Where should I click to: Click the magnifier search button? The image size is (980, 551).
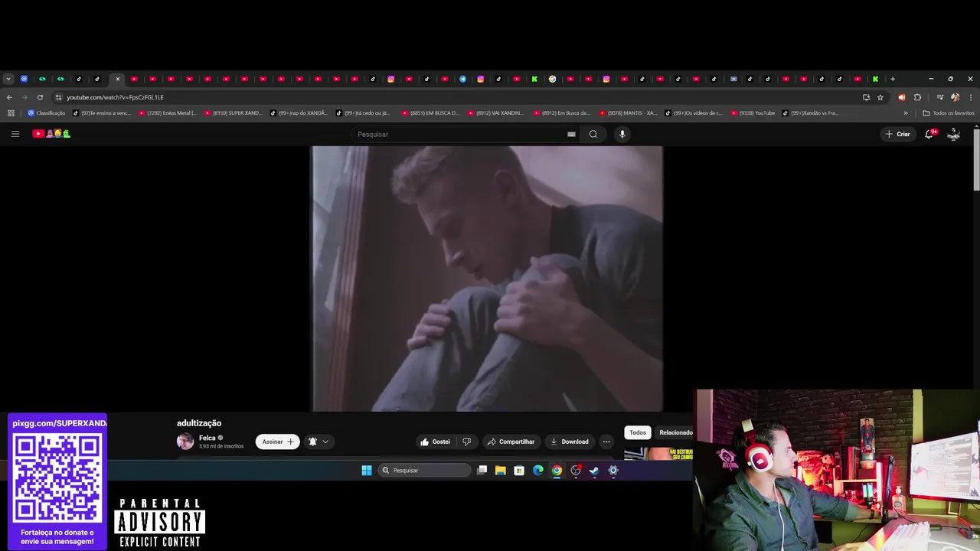[593, 134]
